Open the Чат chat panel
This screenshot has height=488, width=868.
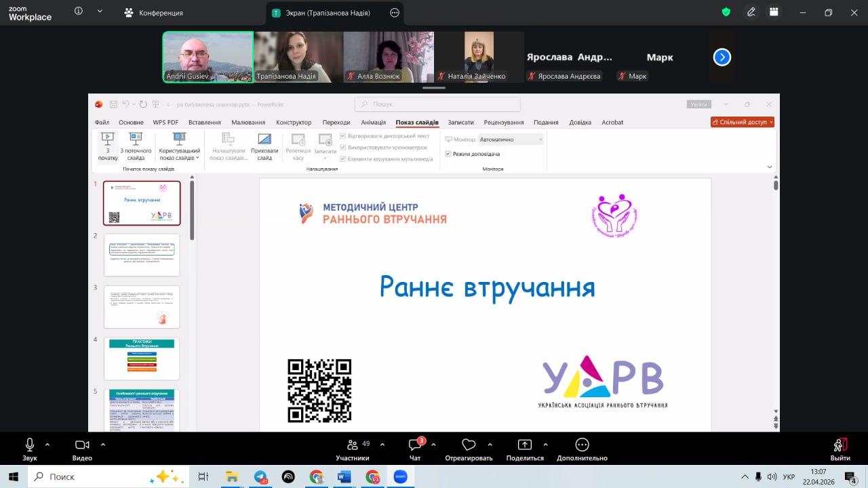tap(415, 445)
